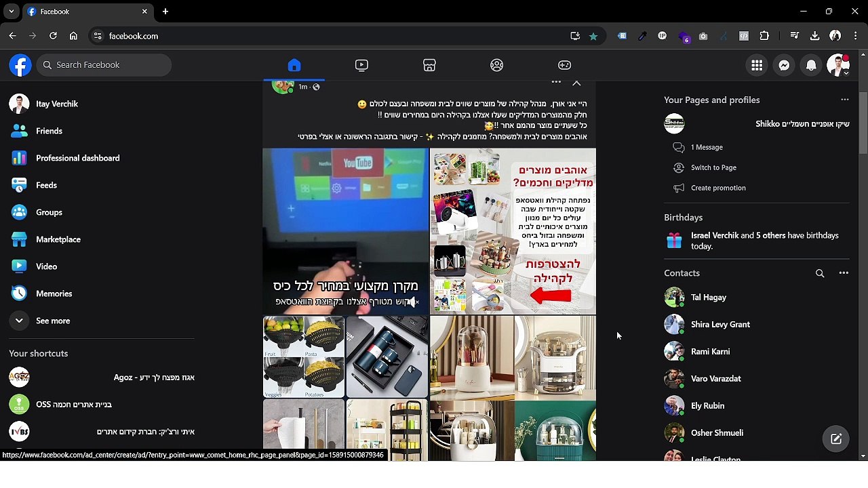Open Groups in the left sidebar

coord(102,212)
